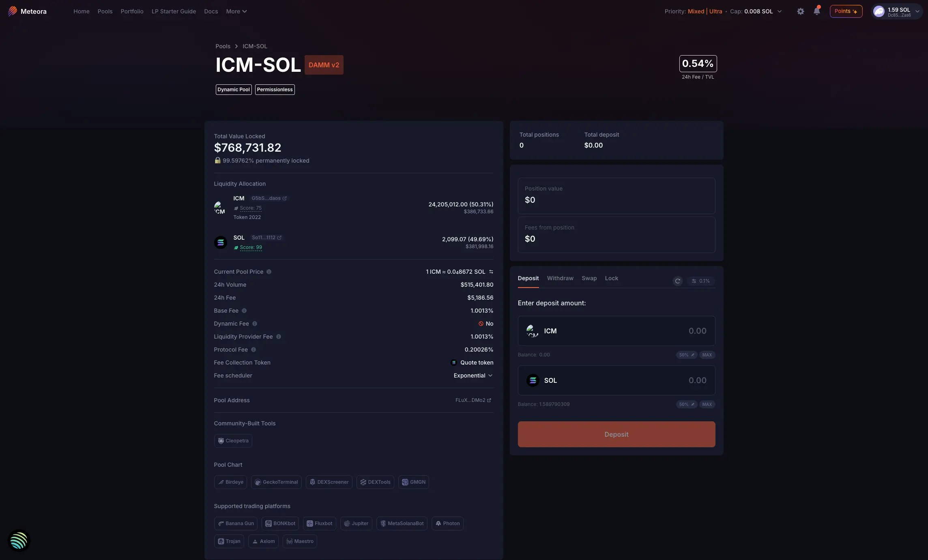Open the slippage 0.1% setting

[700, 281]
